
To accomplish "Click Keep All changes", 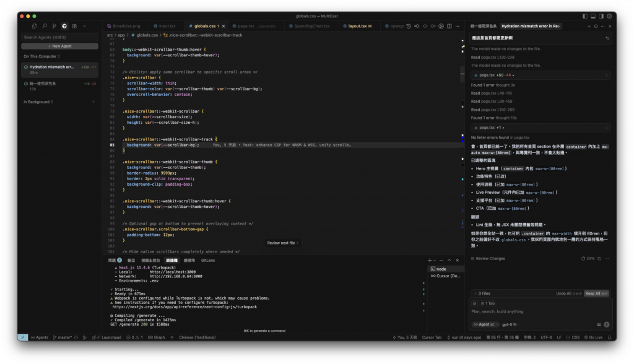I will pyautogui.click(x=596, y=293).
